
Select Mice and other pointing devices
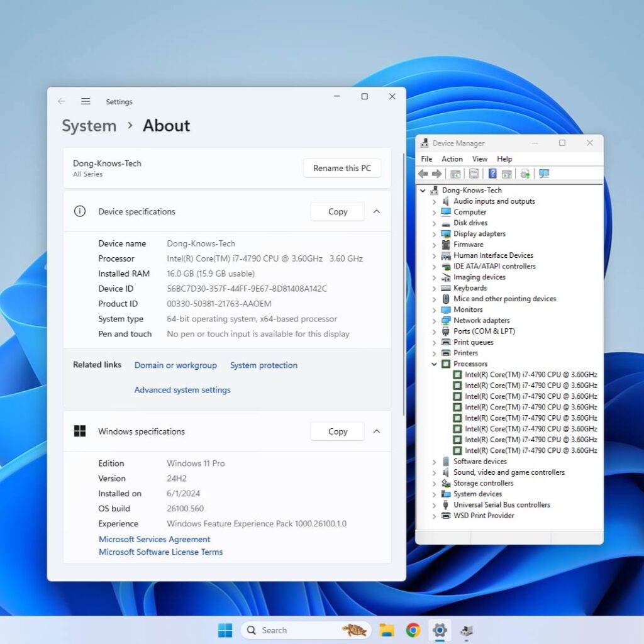(x=505, y=299)
